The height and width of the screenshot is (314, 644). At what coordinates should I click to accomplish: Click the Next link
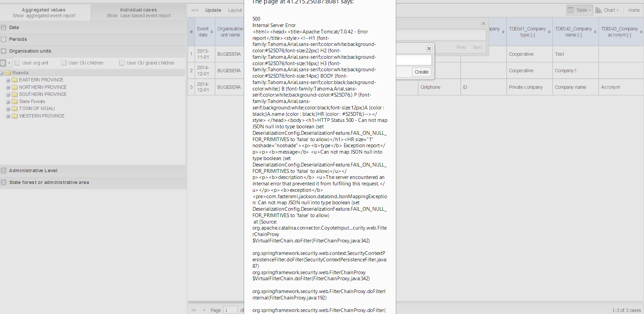click(477, 47)
